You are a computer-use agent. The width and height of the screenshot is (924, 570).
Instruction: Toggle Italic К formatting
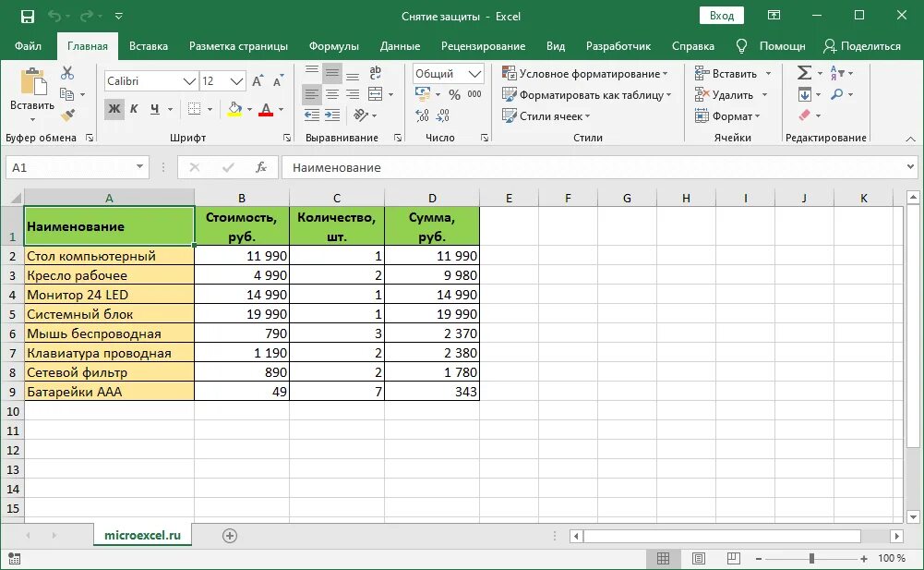pyautogui.click(x=134, y=109)
